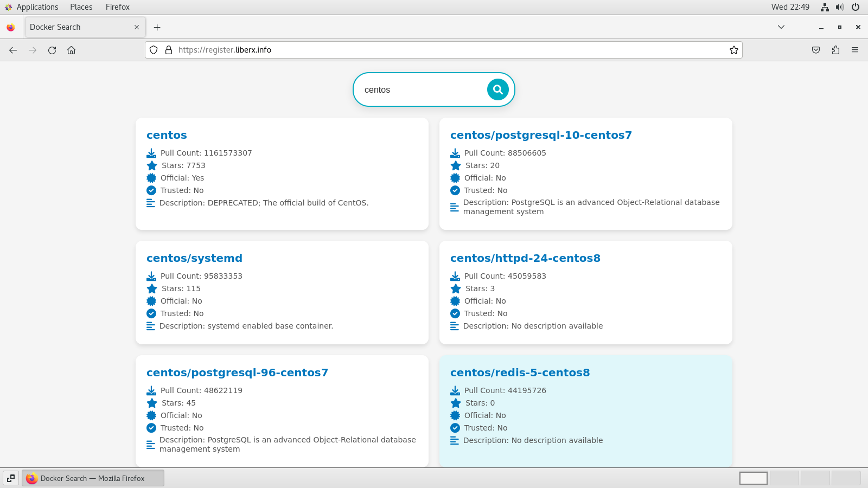This screenshot has height=488, width=868.
Task: Click 'Official: Yes' text
Action: (x=182, y=178)
